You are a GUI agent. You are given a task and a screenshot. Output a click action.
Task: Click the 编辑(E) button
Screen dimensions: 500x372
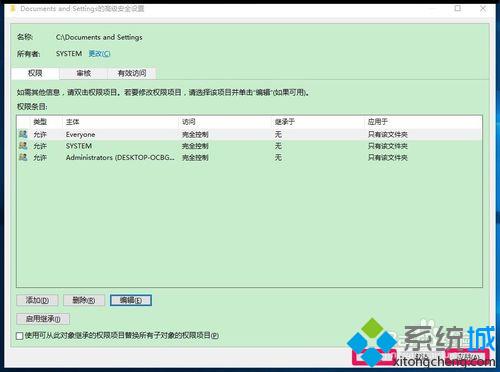131,300
